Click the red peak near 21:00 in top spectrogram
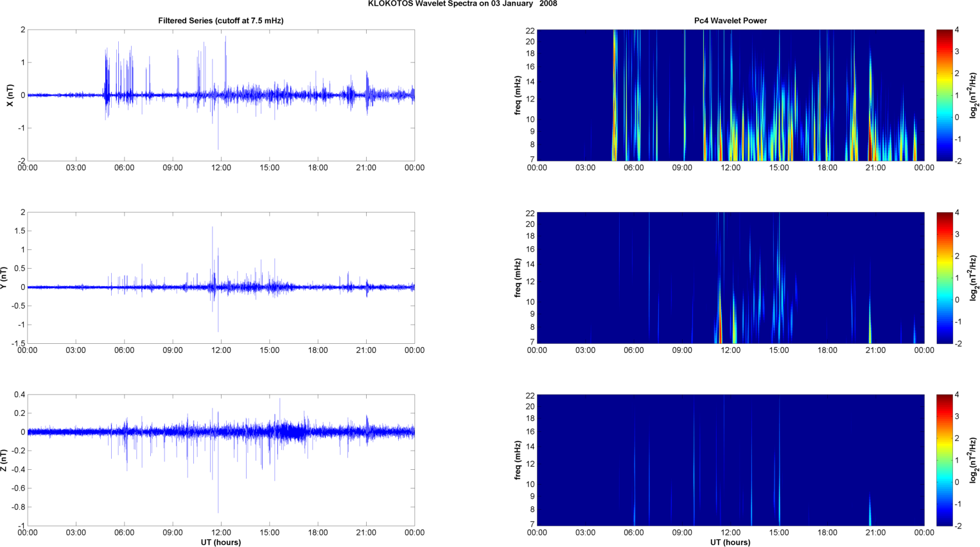This screenshot has width=980, height=547. click(x=870, y=145)
